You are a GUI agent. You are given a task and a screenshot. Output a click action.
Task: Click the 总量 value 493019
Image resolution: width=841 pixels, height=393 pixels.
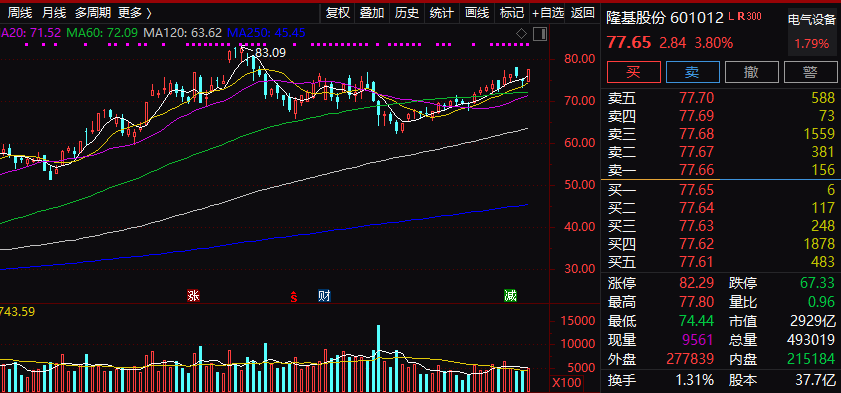(811, 339)
